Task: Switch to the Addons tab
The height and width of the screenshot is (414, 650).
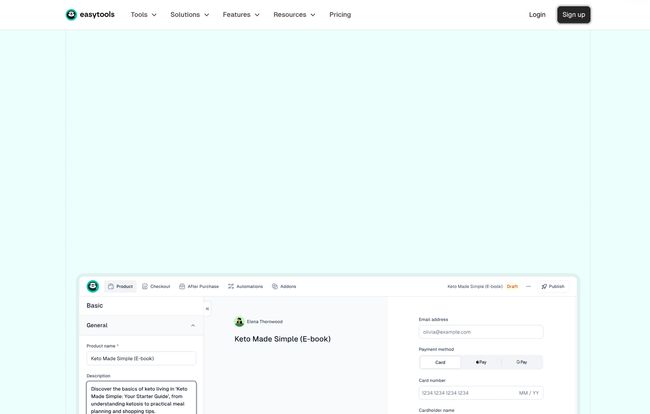Action: pyautogui.click(x=284, y=286)
